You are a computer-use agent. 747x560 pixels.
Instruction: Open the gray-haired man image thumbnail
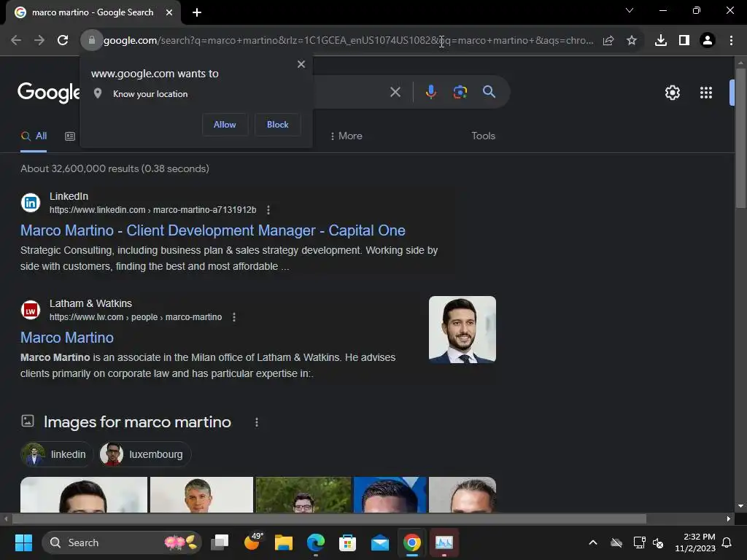pos(201,495)
